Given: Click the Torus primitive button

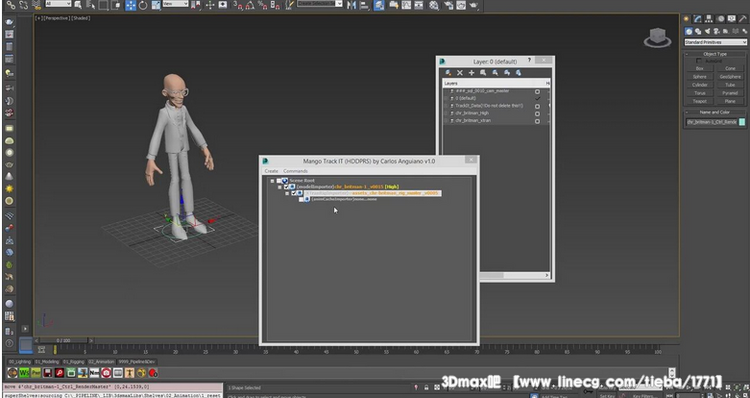Looking at the screenshot, I should pos(699,93).
